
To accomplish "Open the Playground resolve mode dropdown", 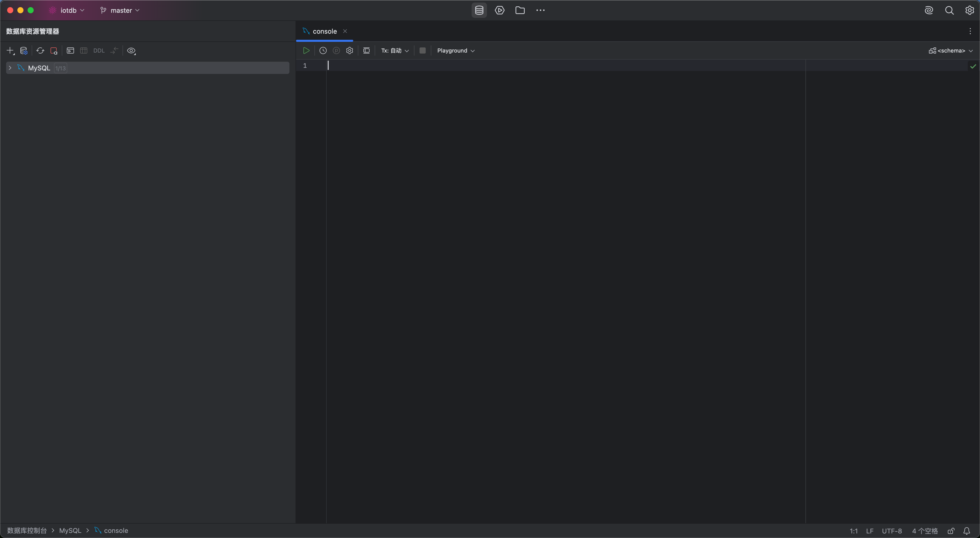I will [x=456, y=50].
